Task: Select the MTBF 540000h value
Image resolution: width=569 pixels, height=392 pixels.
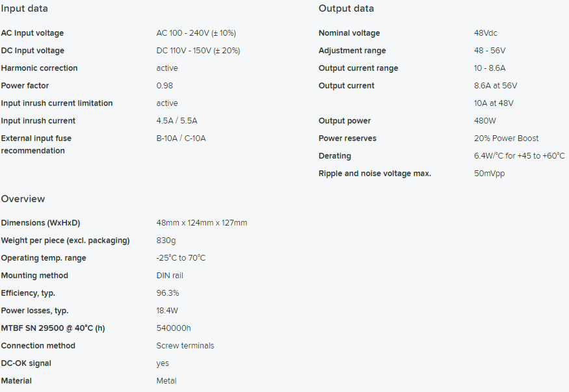Action: [x=174, y=328]
